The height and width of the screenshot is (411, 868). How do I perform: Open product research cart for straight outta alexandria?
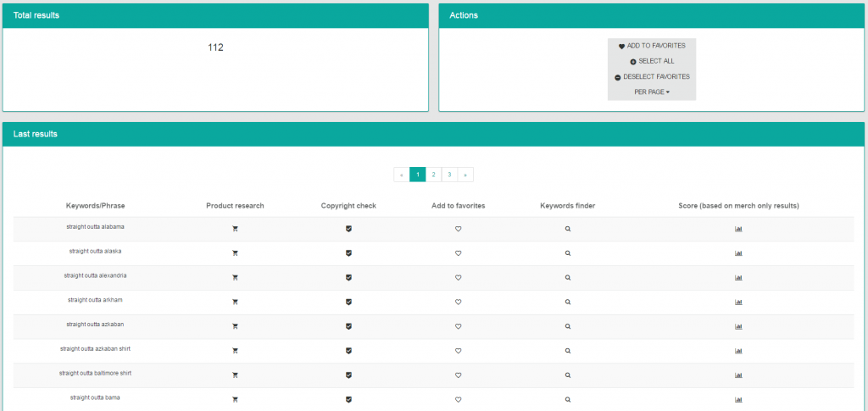[x=235, y=278]
